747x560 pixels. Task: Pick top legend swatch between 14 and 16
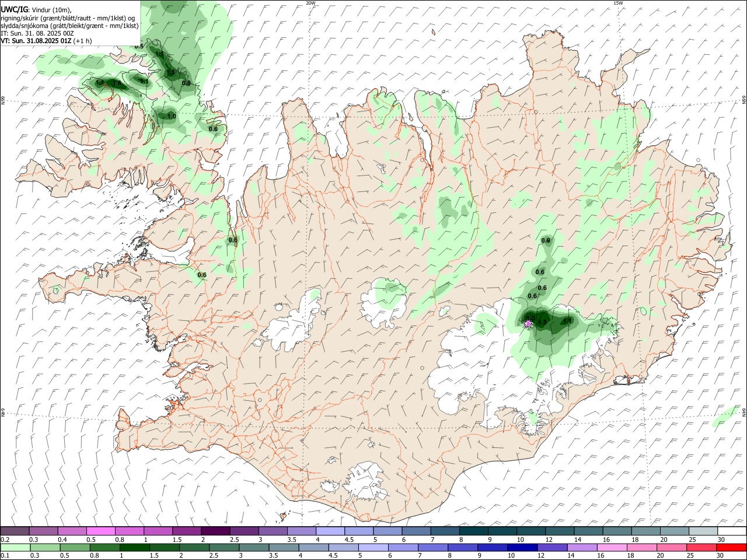point(588,531)
